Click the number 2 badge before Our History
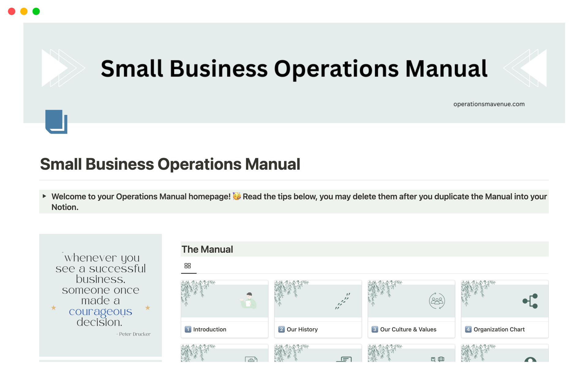 click(x=281, y=329)
